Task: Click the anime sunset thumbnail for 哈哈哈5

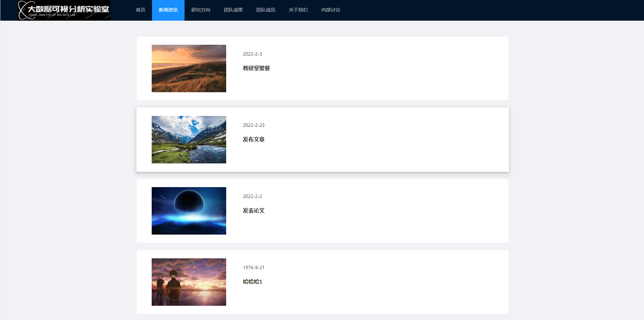Action: 189,282
